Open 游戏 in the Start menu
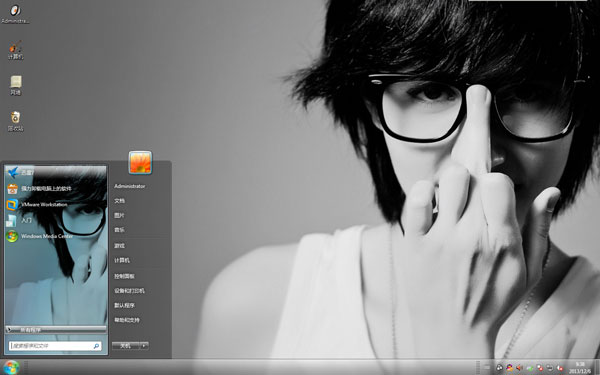The image size is (600, 375). click(119, 246)
